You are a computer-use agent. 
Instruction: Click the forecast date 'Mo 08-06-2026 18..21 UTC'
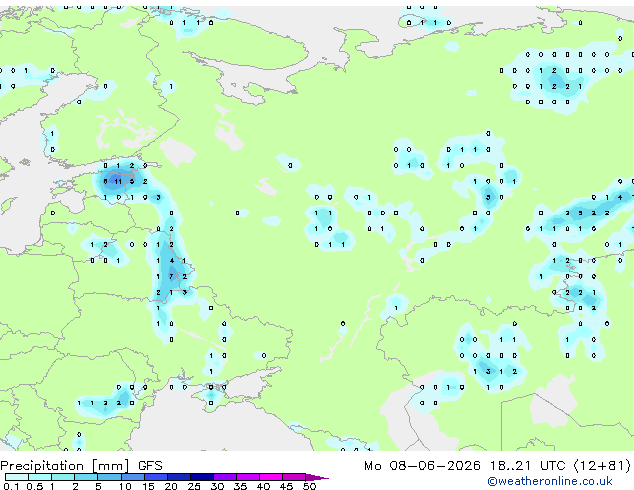[465, 466]
